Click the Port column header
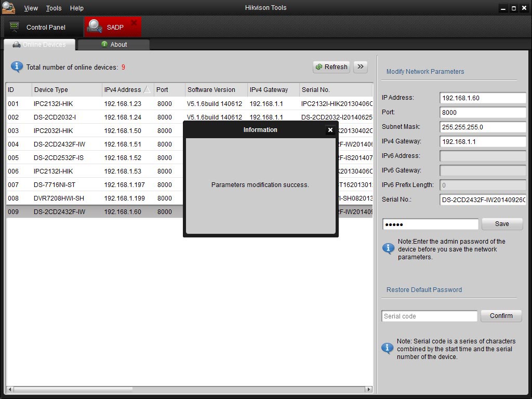 click(169, 89)
